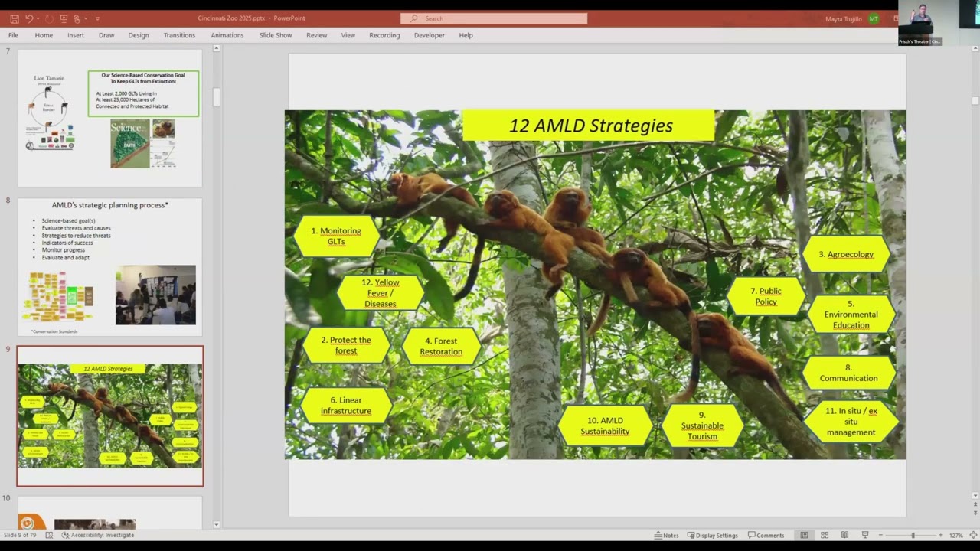The image size is (980, 551).
Task: Click slide panel scrollbar down arrow
Action: [x=216, y=524]
